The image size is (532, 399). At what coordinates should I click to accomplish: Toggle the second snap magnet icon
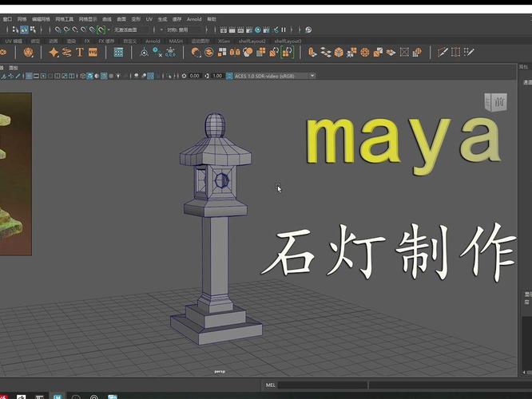point(66,30)
